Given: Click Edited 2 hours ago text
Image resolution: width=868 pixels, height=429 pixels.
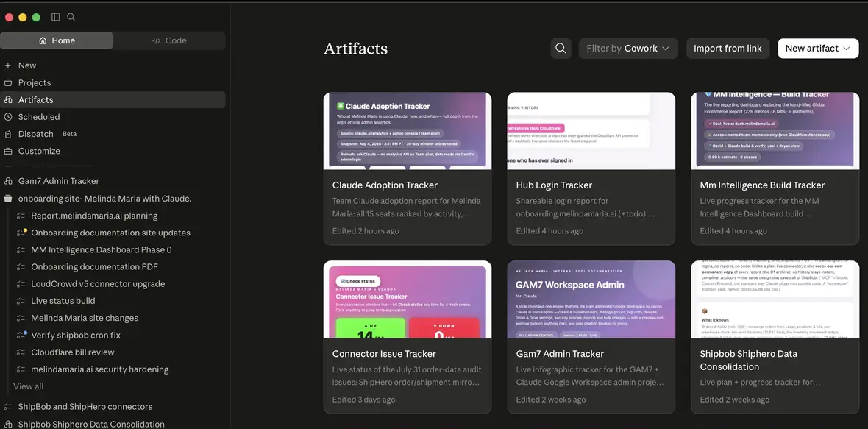Looking at the screenshot, I should [366, 231].
